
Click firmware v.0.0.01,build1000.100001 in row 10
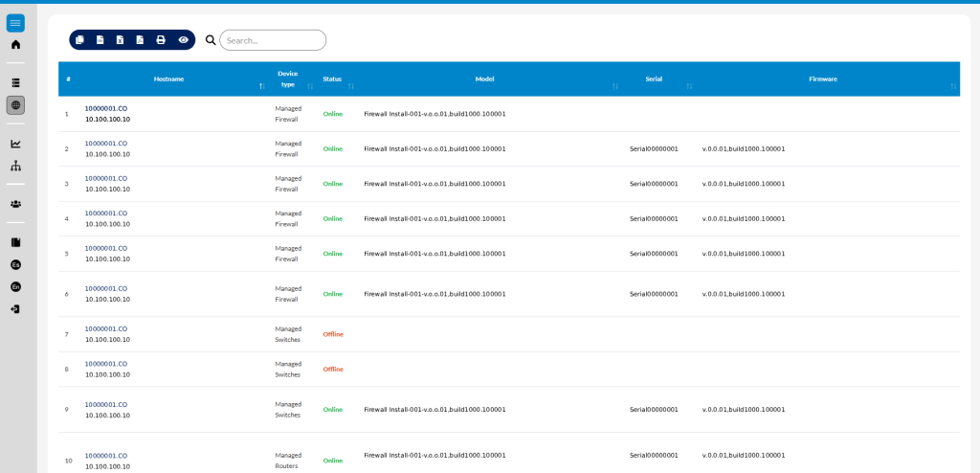click(744, 456)
